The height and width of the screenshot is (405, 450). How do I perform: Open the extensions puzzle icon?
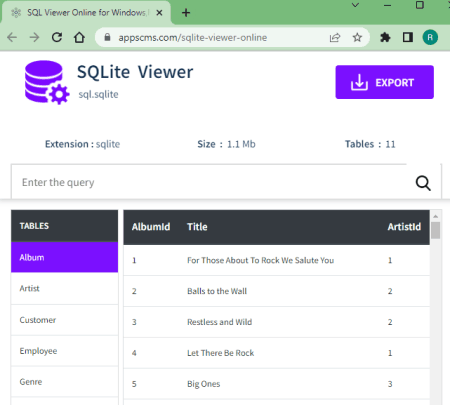(x=385, y=37)
